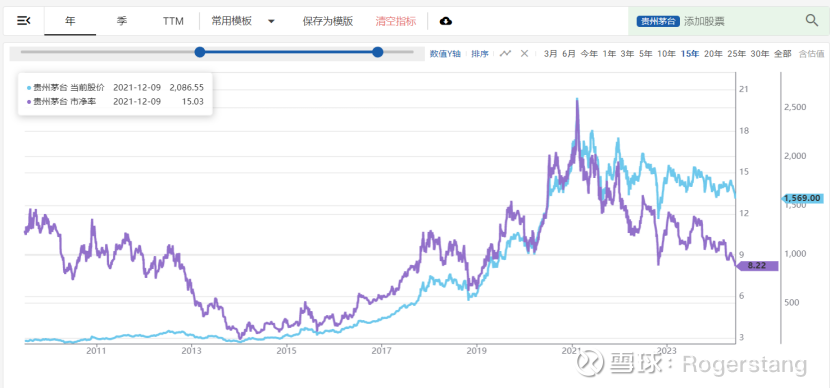Open the 常用模板 dropdown arrow
Viewport: 831px width, 389px height.
(x=271, y=22)
